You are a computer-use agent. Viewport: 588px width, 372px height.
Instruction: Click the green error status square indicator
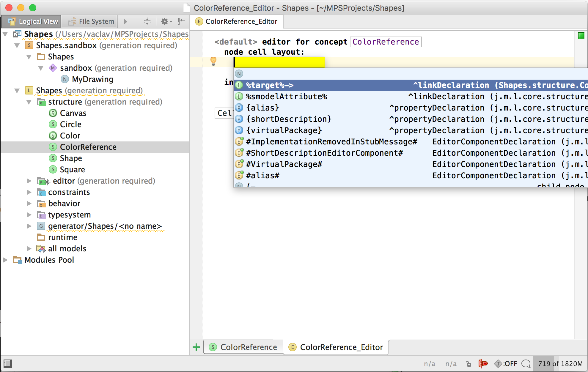tap(581, 36)
